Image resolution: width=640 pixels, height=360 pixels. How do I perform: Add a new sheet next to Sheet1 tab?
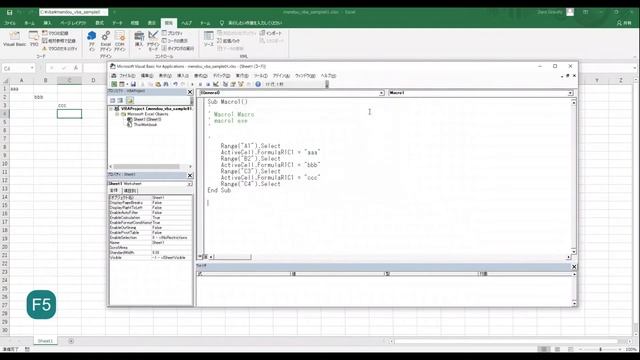coord(71,341)
